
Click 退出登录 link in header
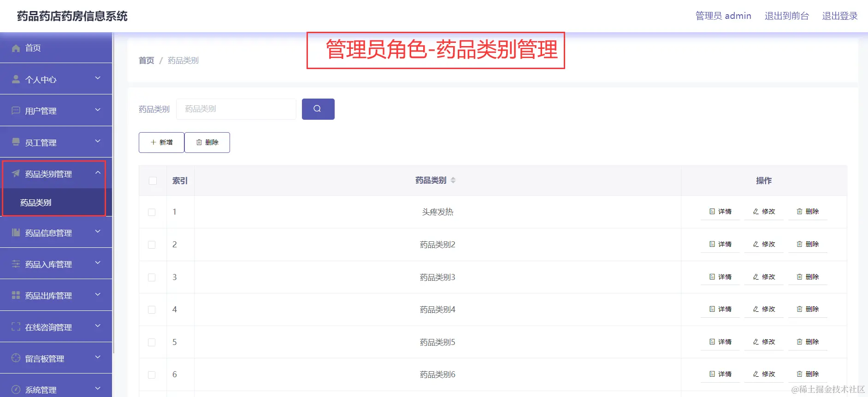pos(839,16)
